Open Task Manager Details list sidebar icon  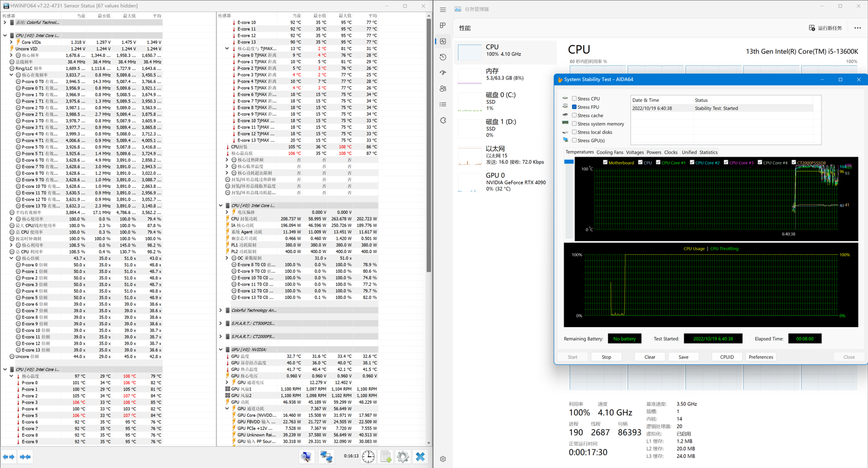(443, 104)
